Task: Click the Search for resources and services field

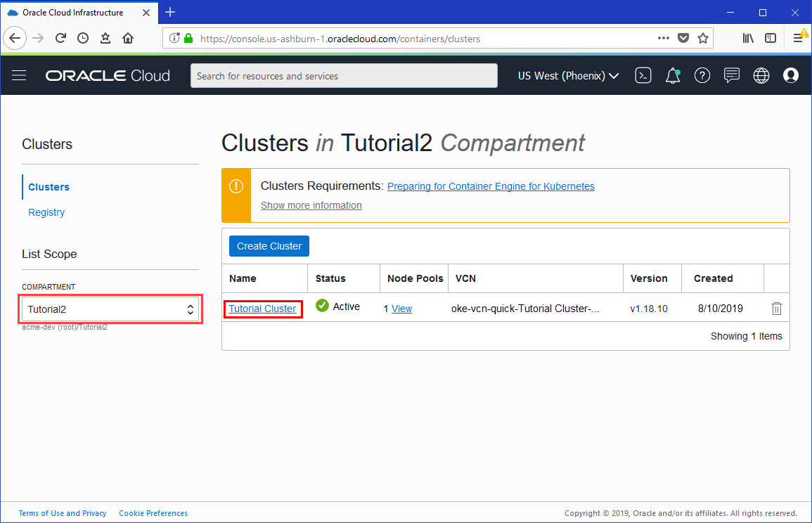Action: click(x=344, y=76)
